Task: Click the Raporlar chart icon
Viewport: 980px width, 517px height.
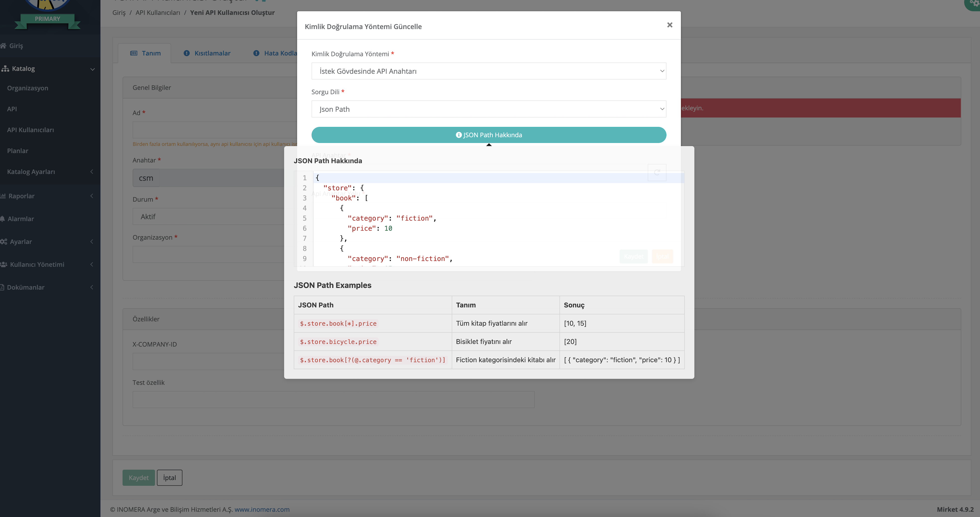Action: (x=3, y=196)
